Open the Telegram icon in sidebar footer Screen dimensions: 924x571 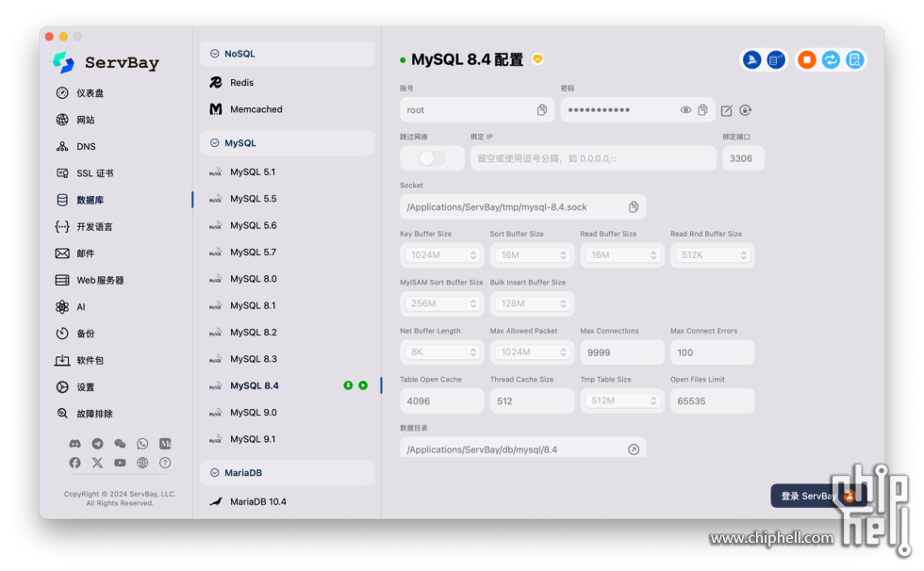tap(97, 444)
